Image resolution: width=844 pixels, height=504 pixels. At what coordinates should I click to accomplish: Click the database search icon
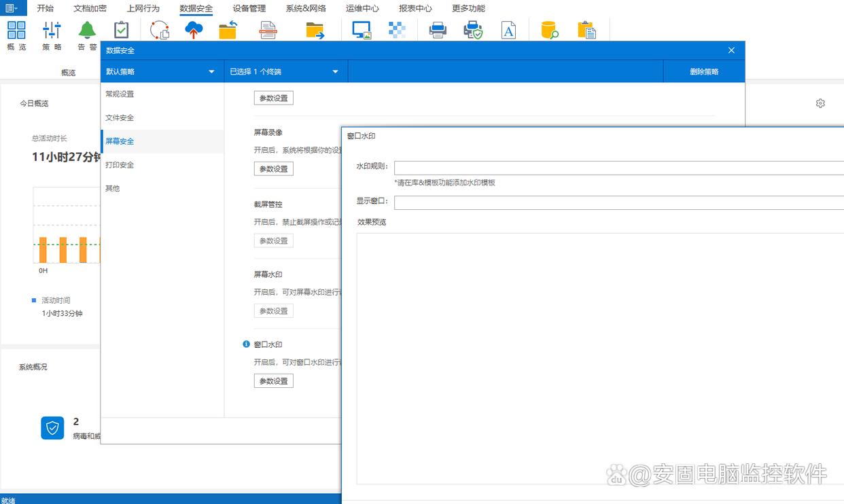[549, 30]
